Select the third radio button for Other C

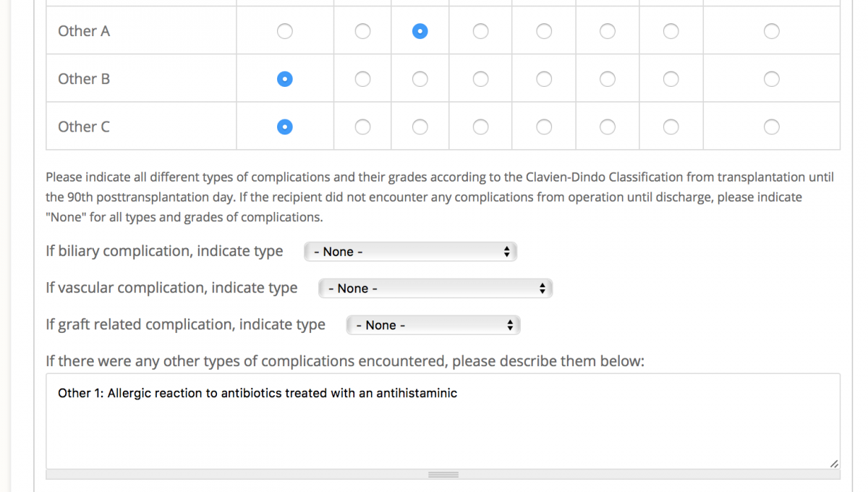420,127
